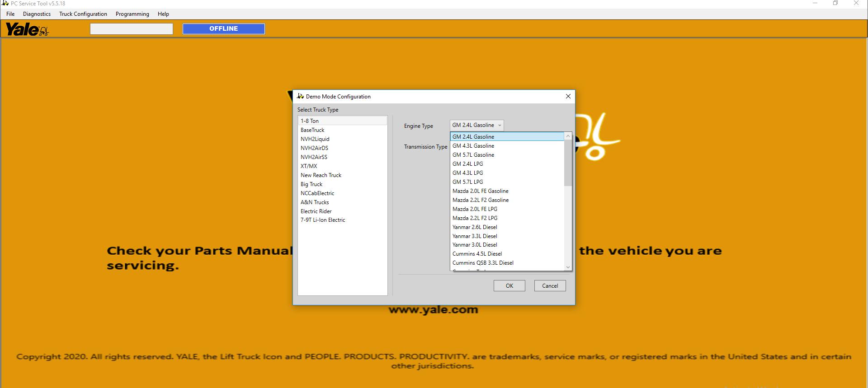Image resolution: width=868 pixels, height=388 pixels.
Task: Choose Mazda 2.0L FE LPG option
Action: pyautogui.click(x=507, y=209)
